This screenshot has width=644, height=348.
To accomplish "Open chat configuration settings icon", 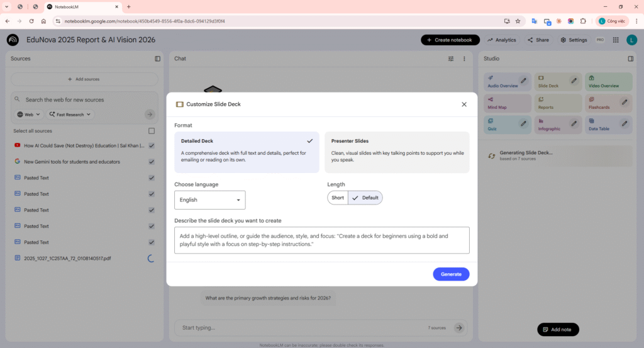I will coord(450,59).
